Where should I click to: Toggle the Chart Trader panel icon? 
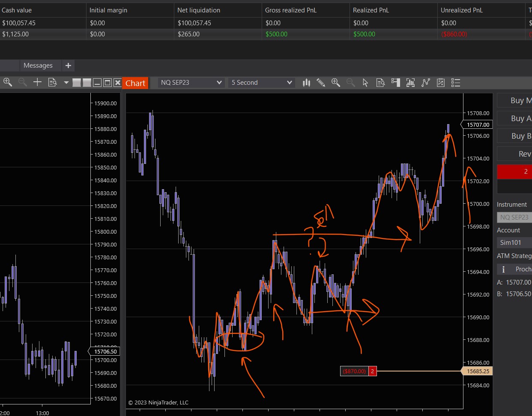395,83
